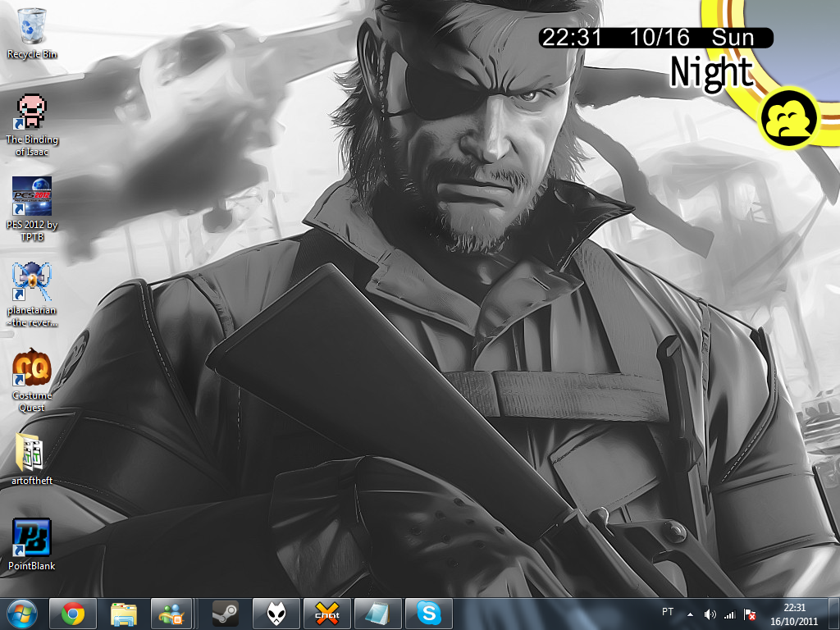
Task: Select the Costume Quest pumpkin shortcut
Action: (x=32, y=381)
